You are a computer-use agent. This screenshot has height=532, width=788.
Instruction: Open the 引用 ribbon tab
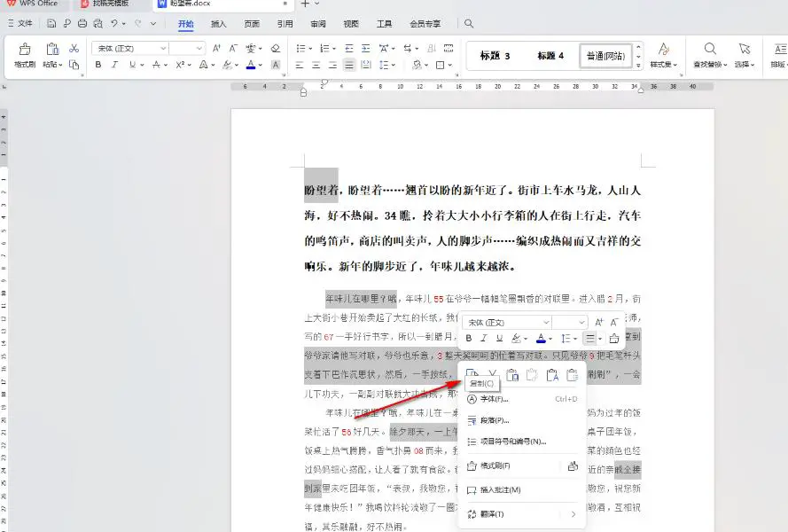click(285, 24)
